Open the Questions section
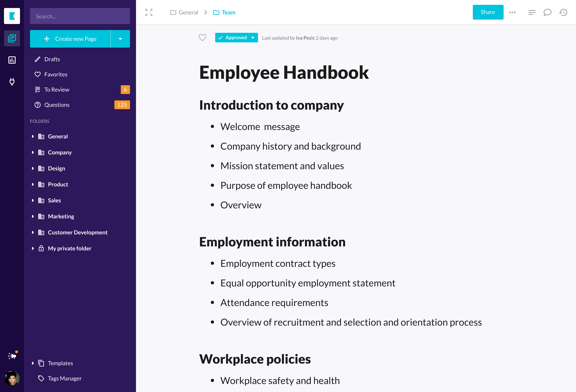The image size is (576, 392). (x=57, y=105)
